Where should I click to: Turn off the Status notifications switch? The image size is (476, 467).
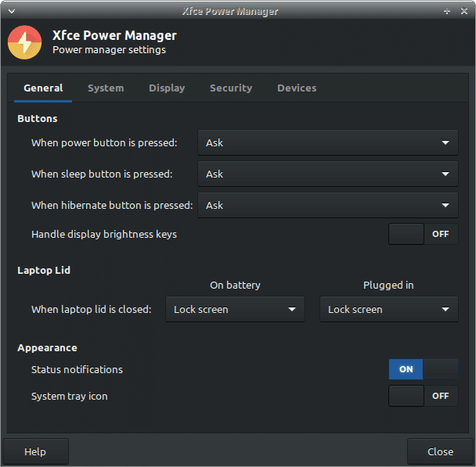click(424, 369)
